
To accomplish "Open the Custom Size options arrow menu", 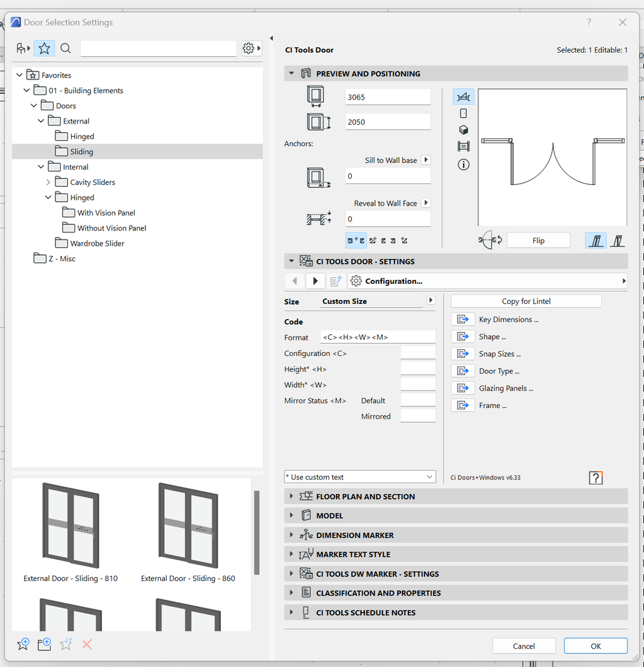I will click(x=430, y=300).
